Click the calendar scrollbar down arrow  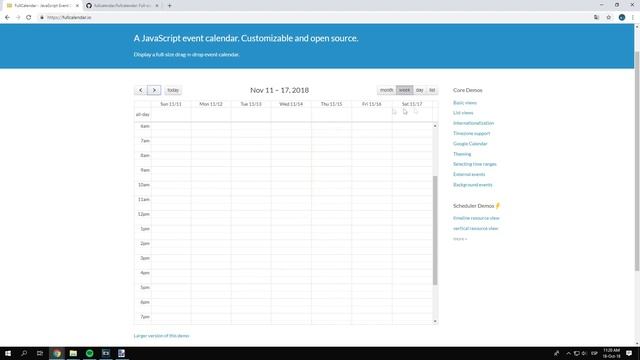tap(435, 322)
